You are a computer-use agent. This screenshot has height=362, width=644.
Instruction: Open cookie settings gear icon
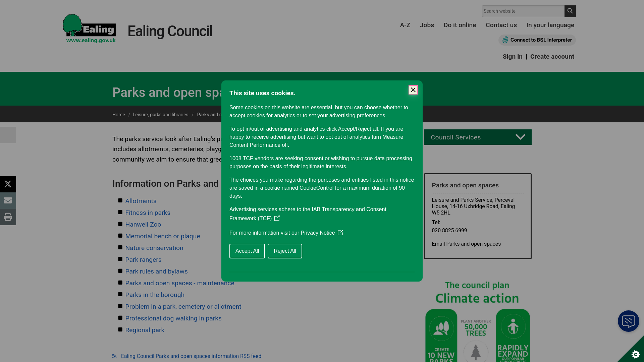[x=635, y=354]
